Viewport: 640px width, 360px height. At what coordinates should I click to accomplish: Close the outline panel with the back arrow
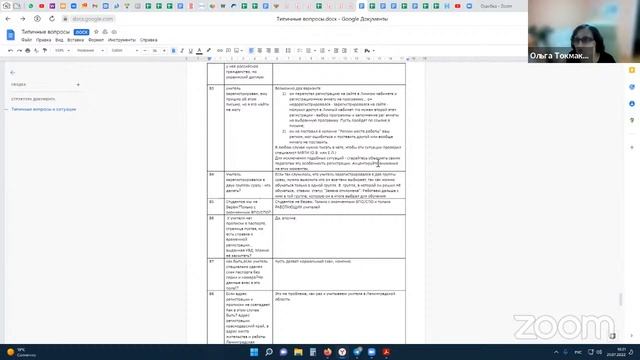13,72
